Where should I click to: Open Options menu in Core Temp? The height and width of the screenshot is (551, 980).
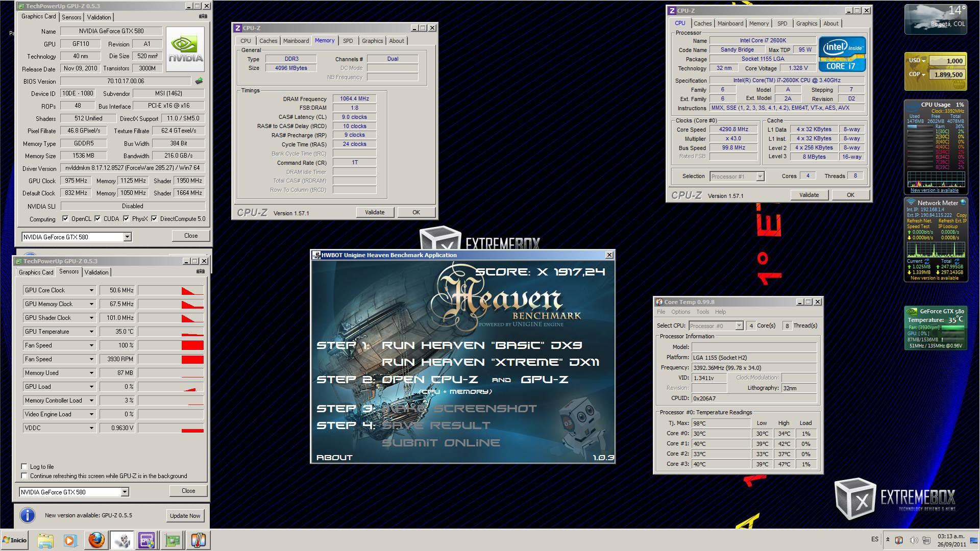point(680,312)
